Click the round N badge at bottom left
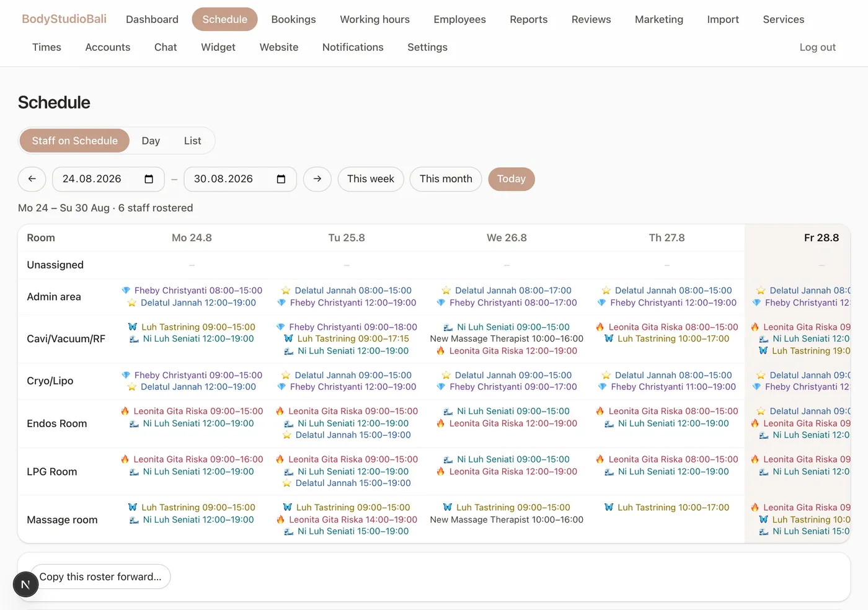The height and width of the screenshot is (610, 868). (x=25, y=585)
